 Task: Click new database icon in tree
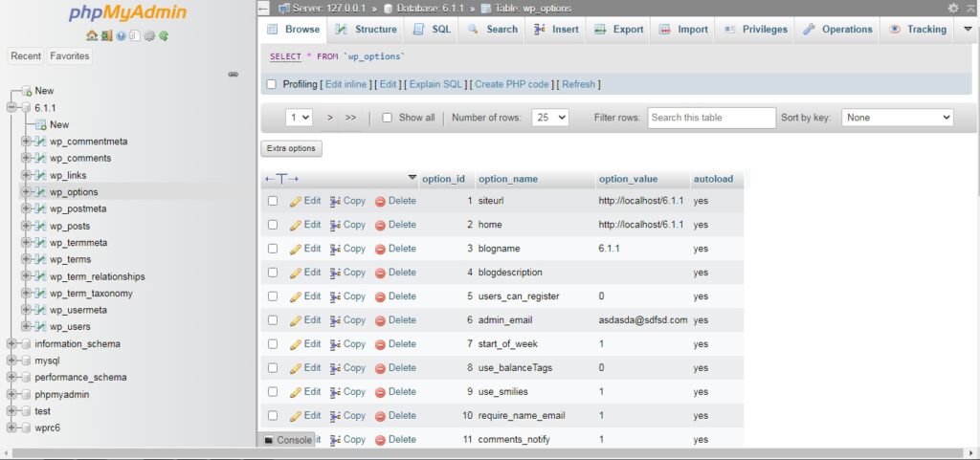click(26, 91)
